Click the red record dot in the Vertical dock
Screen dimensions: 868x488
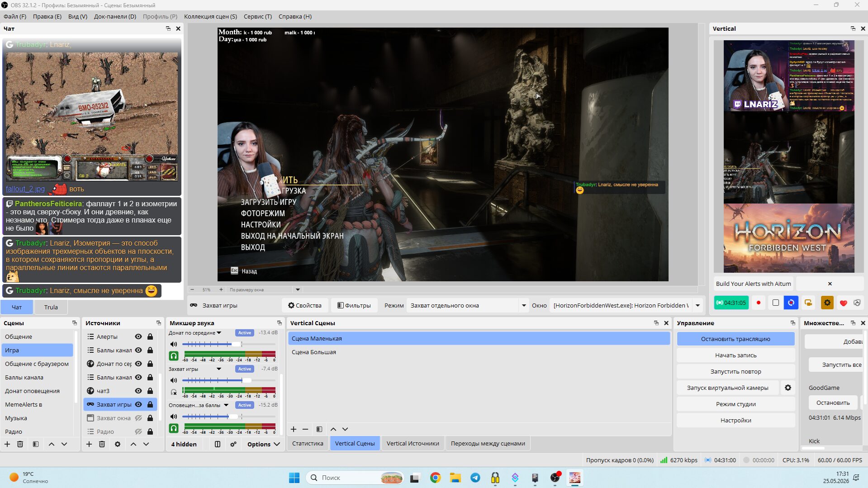point(759,303)
